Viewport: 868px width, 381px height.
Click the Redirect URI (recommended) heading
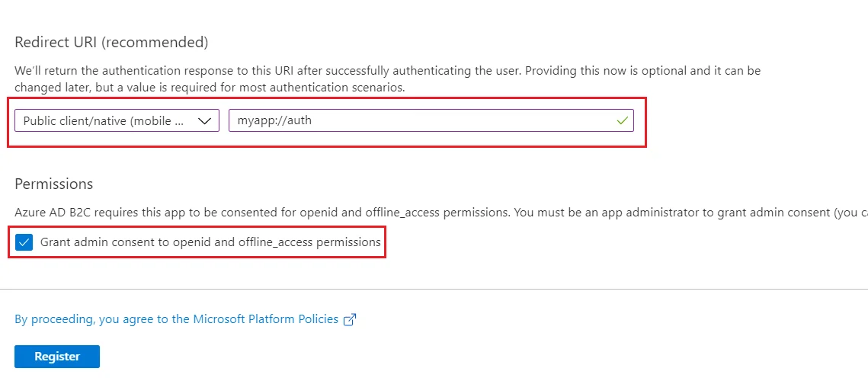point(111,43)
